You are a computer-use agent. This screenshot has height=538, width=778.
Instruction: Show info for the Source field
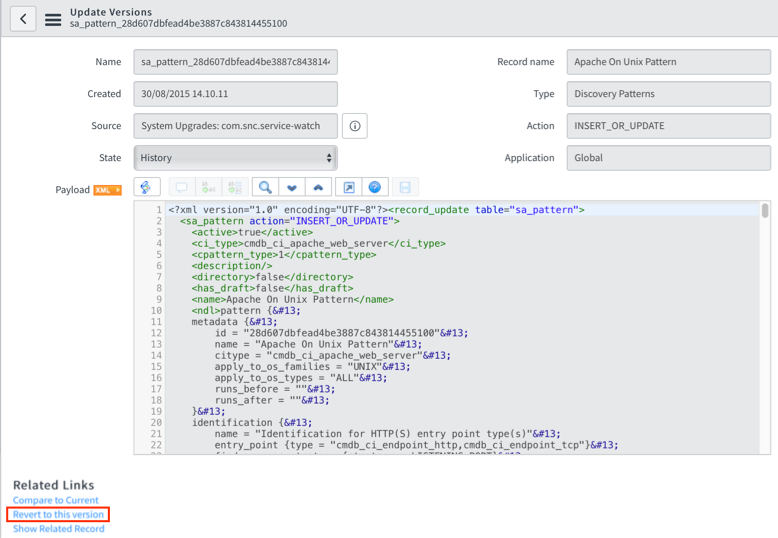coord(355,126)
